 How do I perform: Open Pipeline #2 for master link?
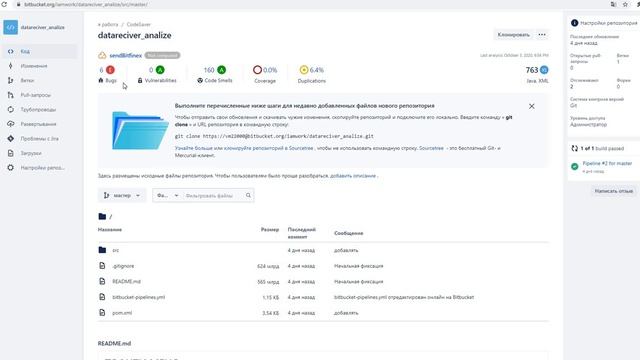[607, 163]
